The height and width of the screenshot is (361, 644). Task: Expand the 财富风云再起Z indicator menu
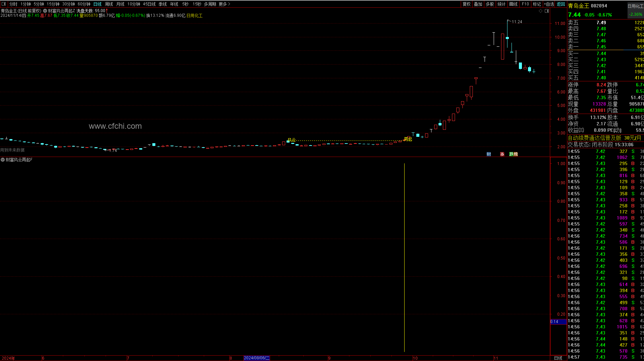(45, 11)
